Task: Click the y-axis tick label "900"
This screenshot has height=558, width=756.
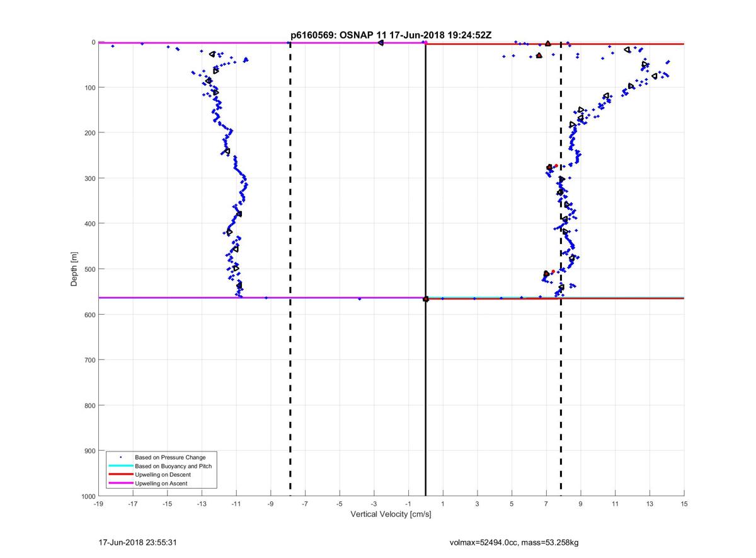Action: pyautogui.click(x=89, y=451)
